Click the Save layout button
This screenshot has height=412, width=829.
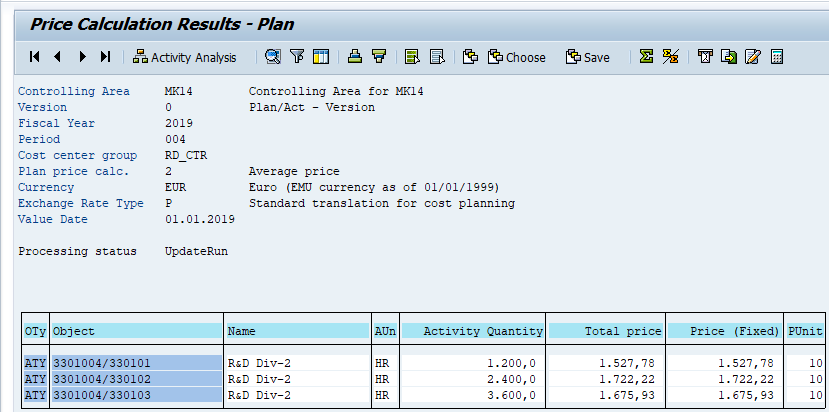[587, 57]
